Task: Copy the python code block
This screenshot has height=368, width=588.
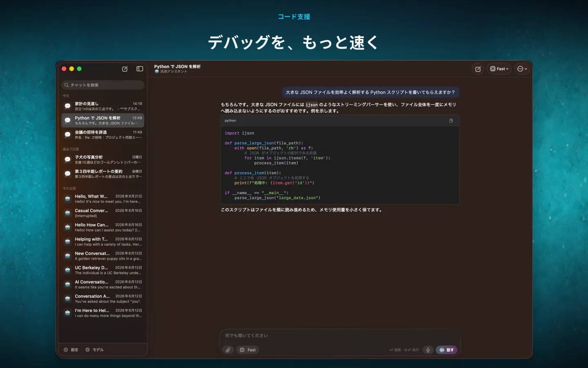Action: (x=451, y=121)
